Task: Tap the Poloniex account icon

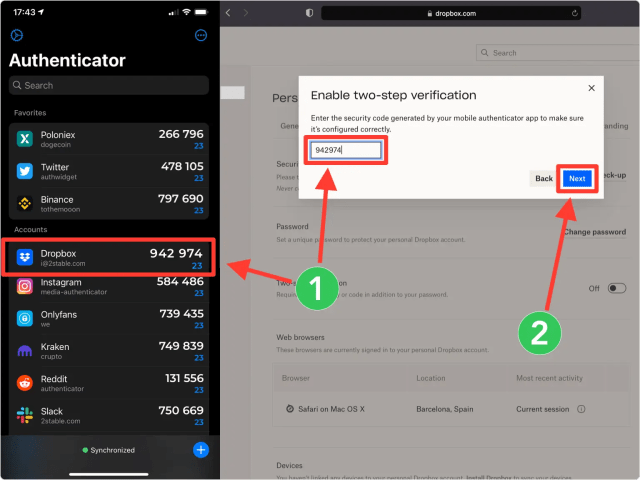Action: pos(25,139)
